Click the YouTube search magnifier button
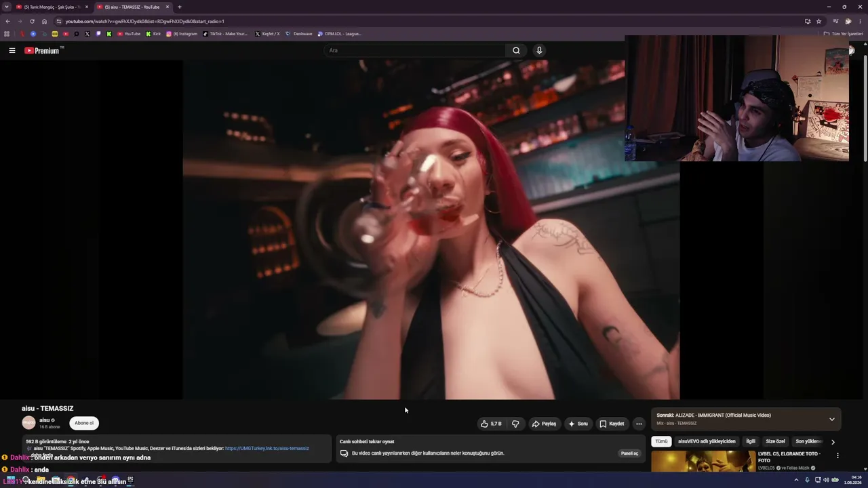This screenshot has width=868, height=488. coord(516,50)
